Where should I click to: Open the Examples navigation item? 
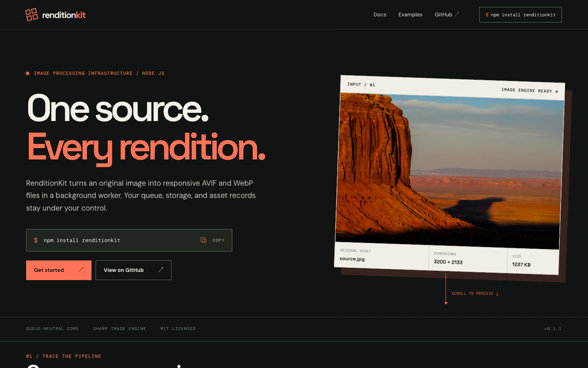(x=410, y=15)
